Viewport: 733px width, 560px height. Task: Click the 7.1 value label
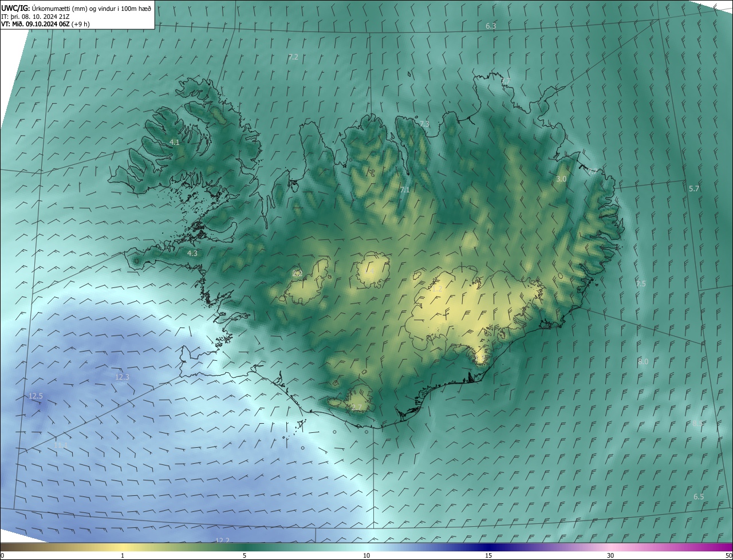[405, 190]
